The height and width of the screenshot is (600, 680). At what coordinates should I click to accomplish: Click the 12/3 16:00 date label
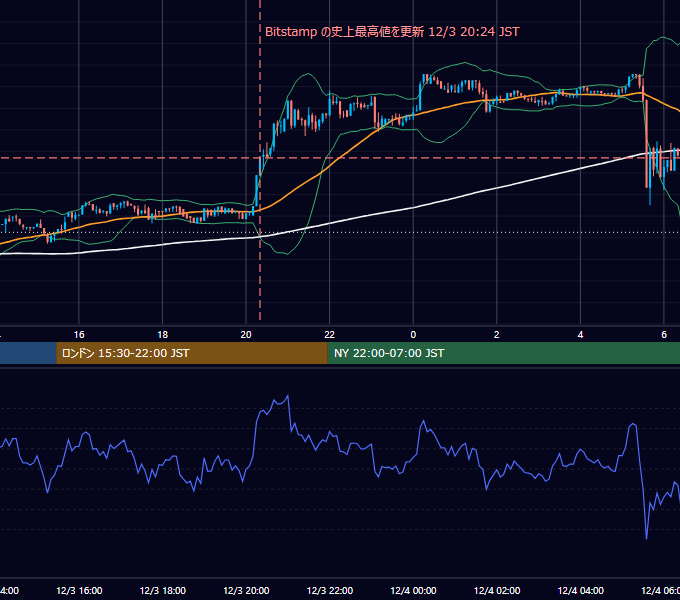79,590
